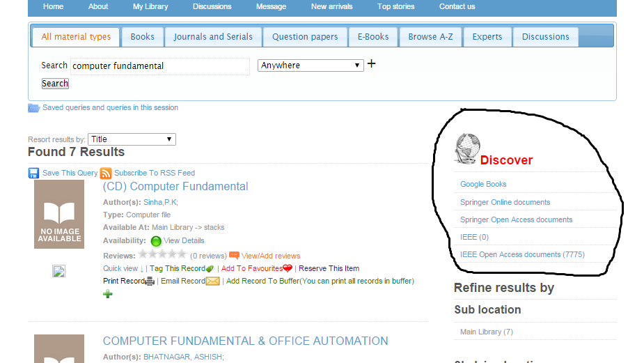This screenshot has height=363, width=644.
Task: Click the No Image Available cover thumbnail
Action: tap(59, 215)
